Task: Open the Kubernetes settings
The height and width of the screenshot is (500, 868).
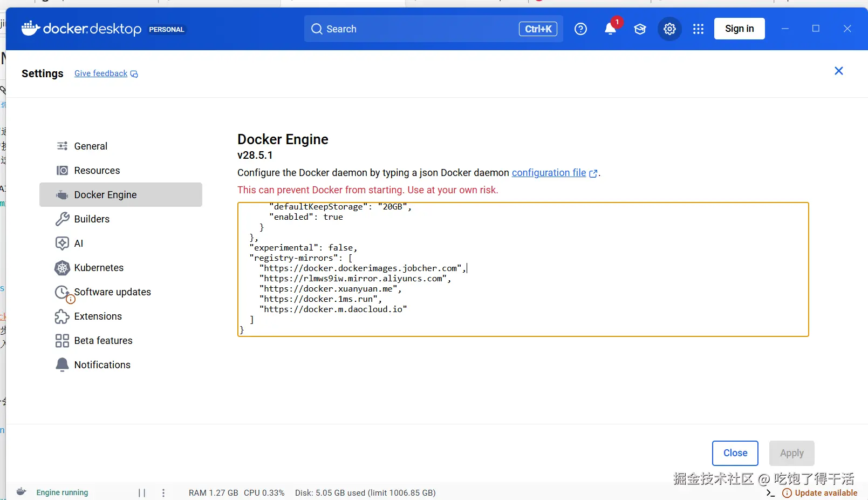Action: [121, 267]
